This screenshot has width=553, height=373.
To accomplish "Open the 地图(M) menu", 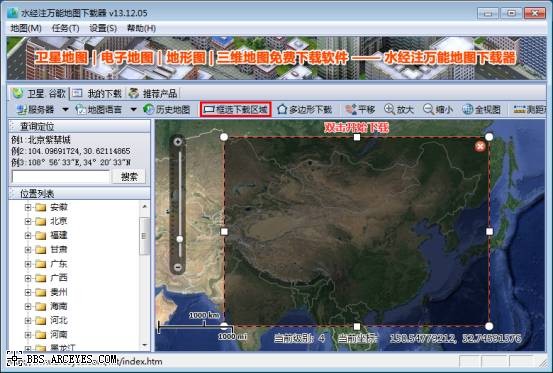I will pos(26,28).
